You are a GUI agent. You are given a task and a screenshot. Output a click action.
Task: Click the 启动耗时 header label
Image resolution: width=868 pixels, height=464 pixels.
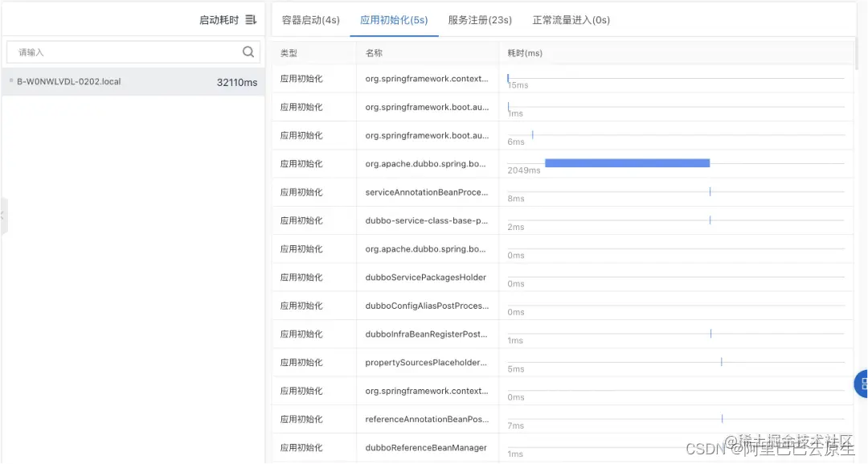pyautogui.click(x=219, y=20)
